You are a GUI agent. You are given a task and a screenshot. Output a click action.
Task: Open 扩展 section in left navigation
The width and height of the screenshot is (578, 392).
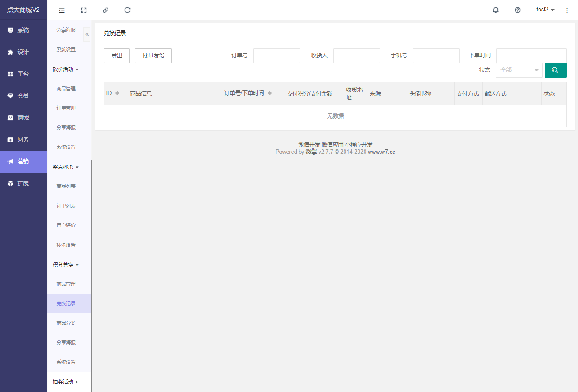coord(23,184)
